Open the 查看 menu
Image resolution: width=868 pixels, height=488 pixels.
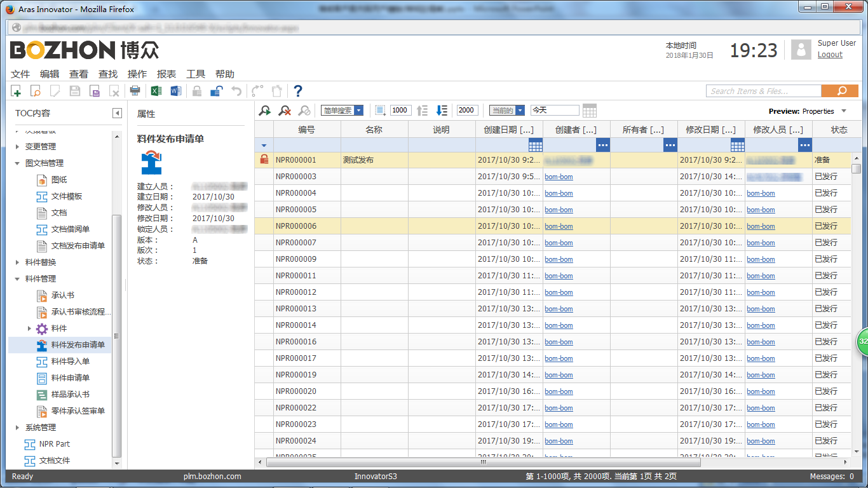coord(79,74)
